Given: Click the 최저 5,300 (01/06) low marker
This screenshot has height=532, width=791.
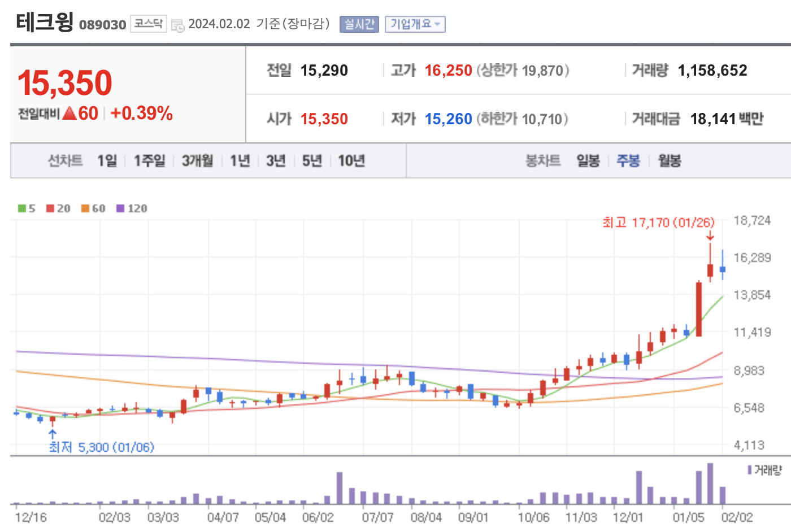Looking at the screenshot, I should [x=102, y=447].
